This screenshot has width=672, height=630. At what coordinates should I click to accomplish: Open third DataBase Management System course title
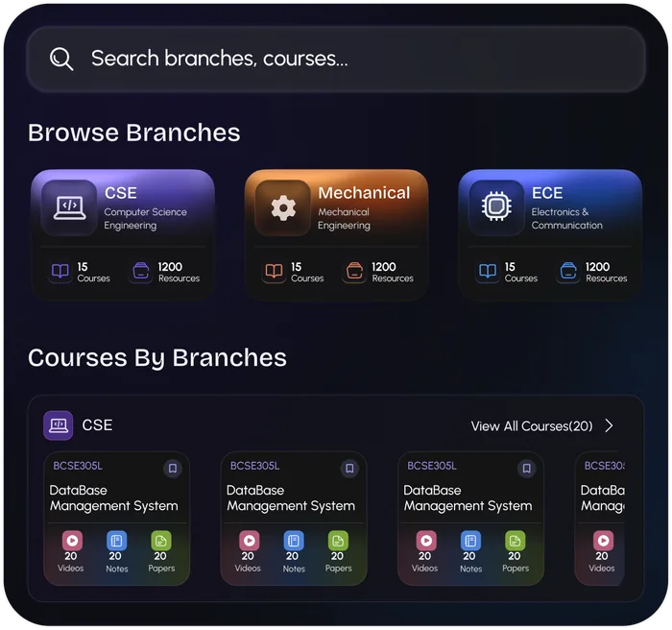point(468,497)
